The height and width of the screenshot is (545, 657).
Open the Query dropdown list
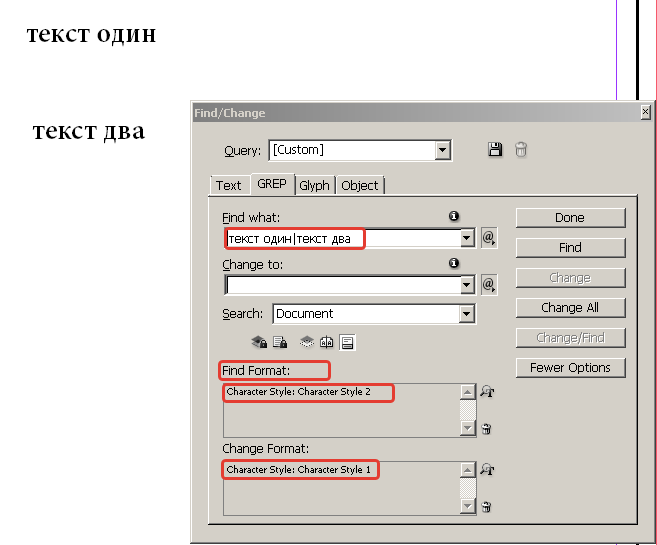point(442,150)
